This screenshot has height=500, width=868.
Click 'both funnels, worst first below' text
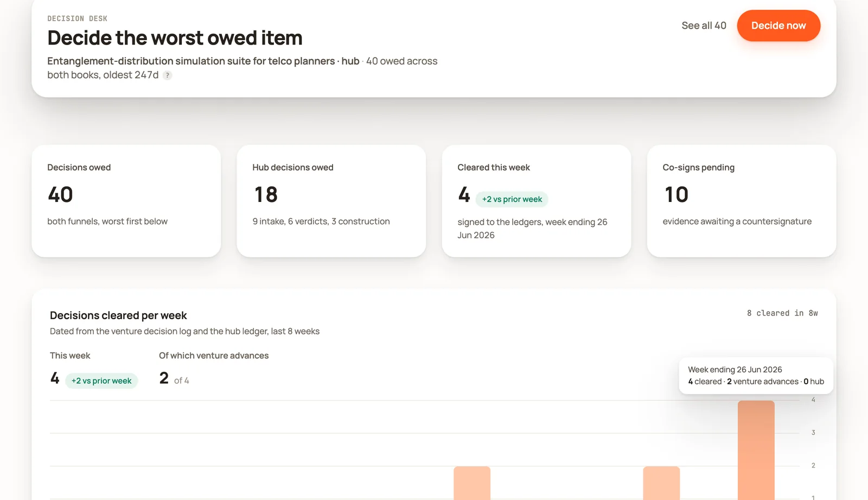107,221
